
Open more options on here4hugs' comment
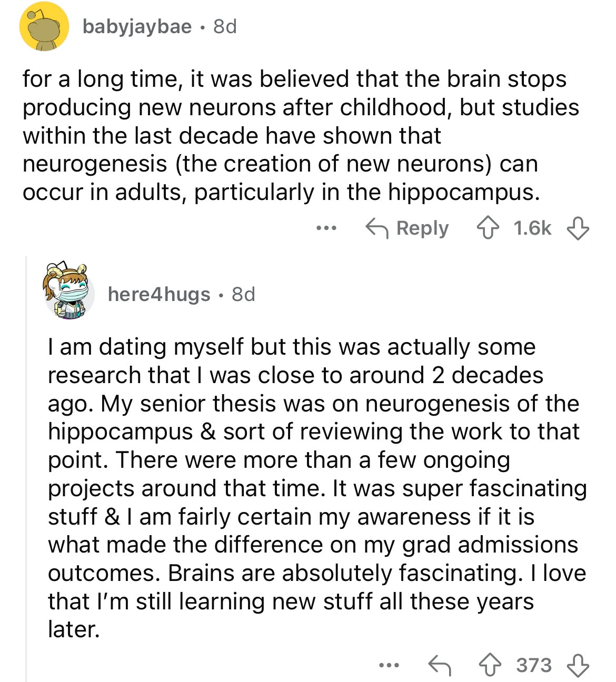click(x=389, y=665)
